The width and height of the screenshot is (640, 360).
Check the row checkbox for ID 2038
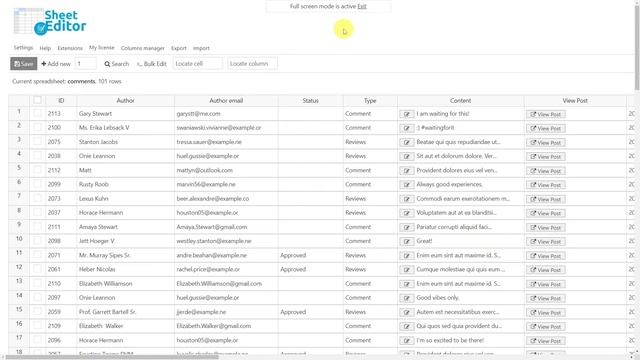38,156
